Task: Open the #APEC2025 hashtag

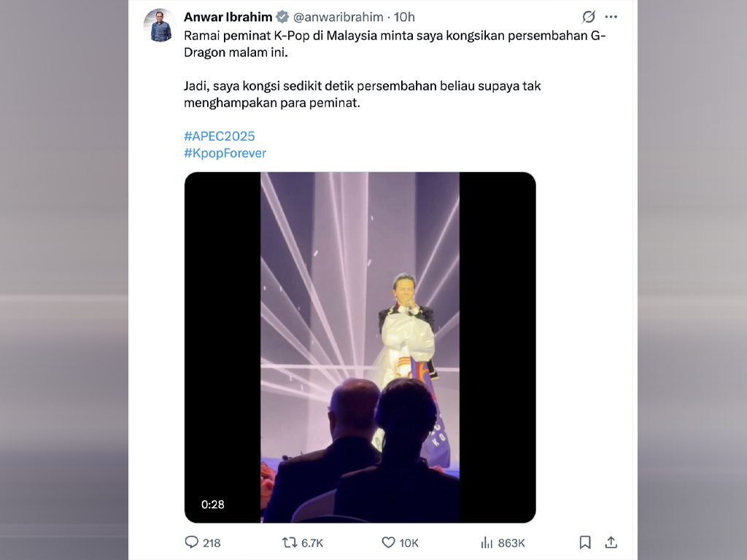Action: [220, 136]
